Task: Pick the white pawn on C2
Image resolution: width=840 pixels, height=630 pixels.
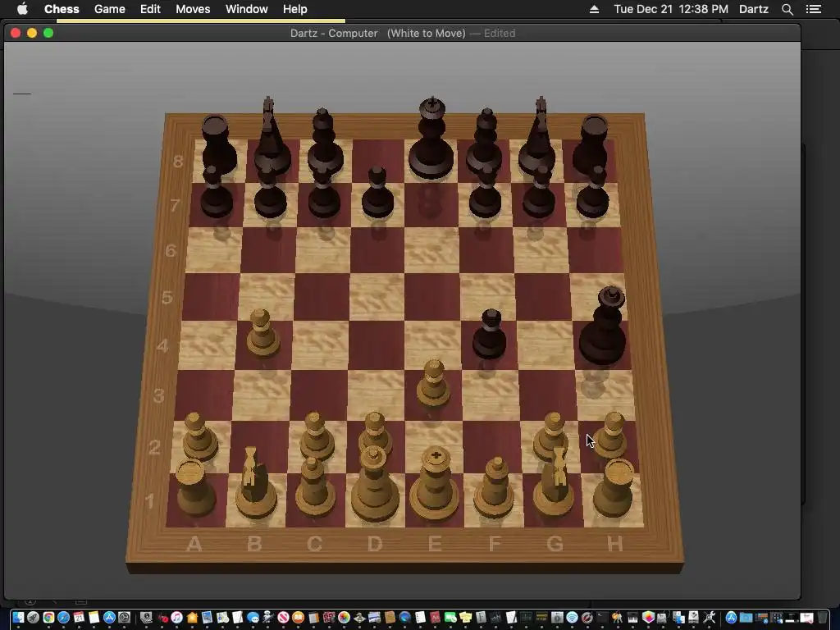Action: pyautogui.click(x=317, y=436)
